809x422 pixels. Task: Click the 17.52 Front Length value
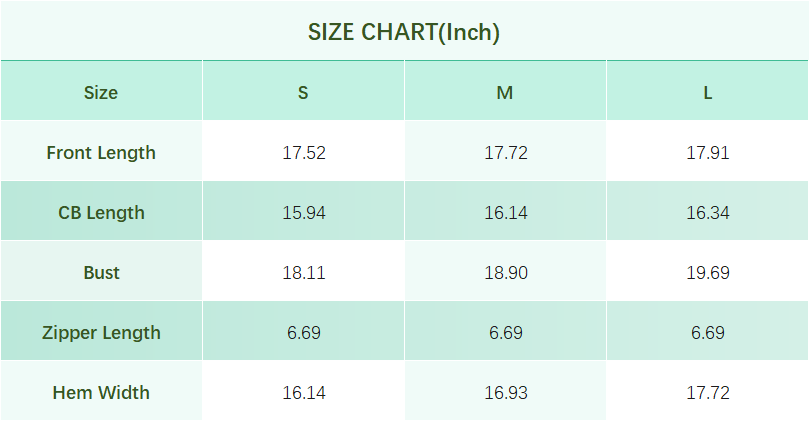[304, 153]
